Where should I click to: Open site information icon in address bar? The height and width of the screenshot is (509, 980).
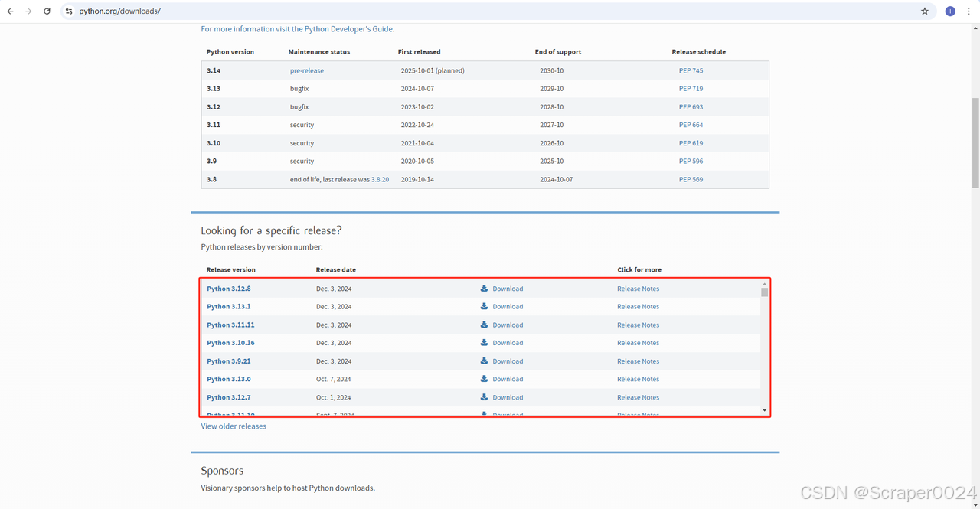pos(69,11)
